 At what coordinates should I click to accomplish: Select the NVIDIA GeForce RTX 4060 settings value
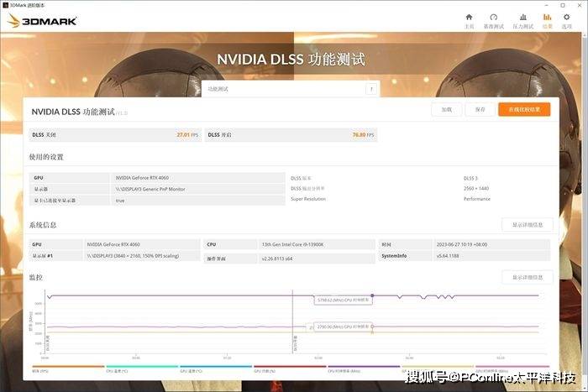142,178
